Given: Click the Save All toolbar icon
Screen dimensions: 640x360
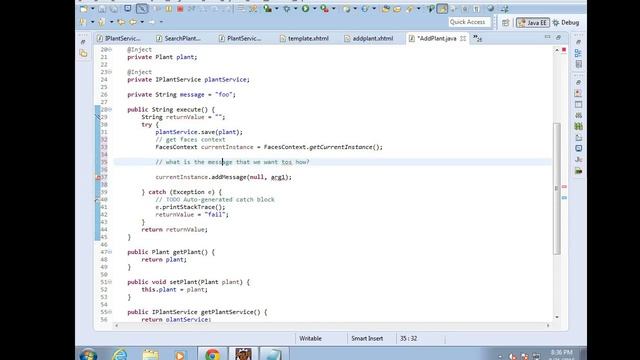Looking at the screenshot, I should click(x=114, y=9).
